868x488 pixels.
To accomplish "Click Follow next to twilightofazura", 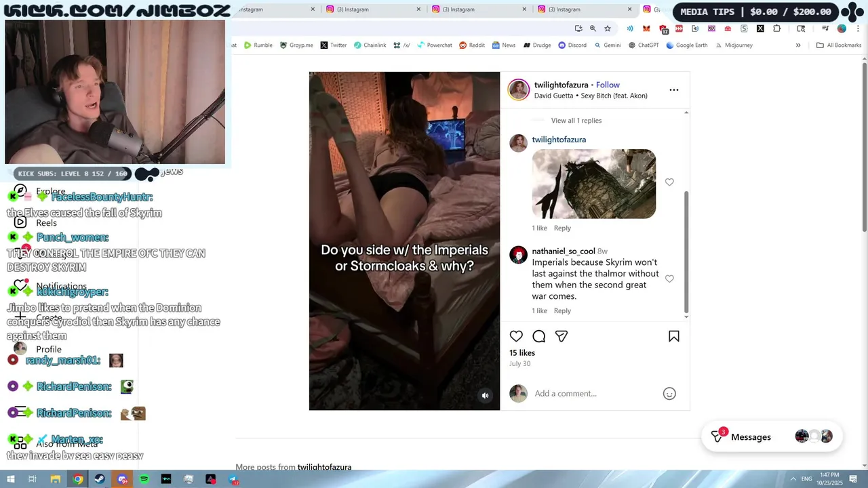I will (x=608, y=85).
